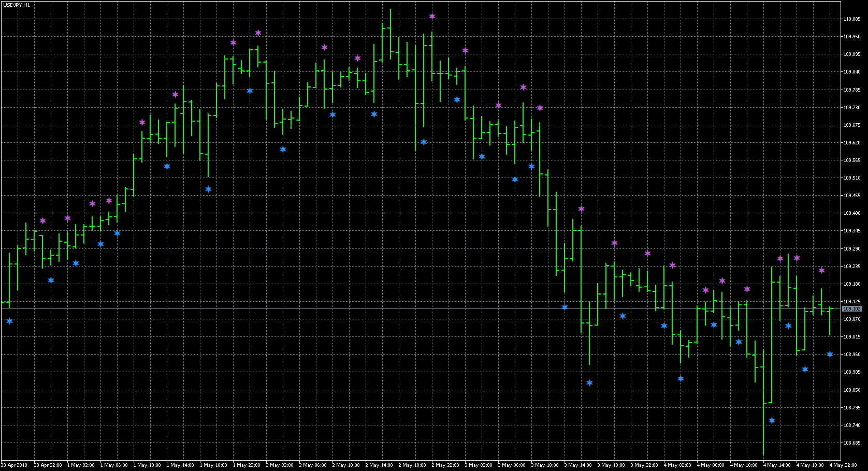Select the 30 Apr 22:00 time label

48,465
